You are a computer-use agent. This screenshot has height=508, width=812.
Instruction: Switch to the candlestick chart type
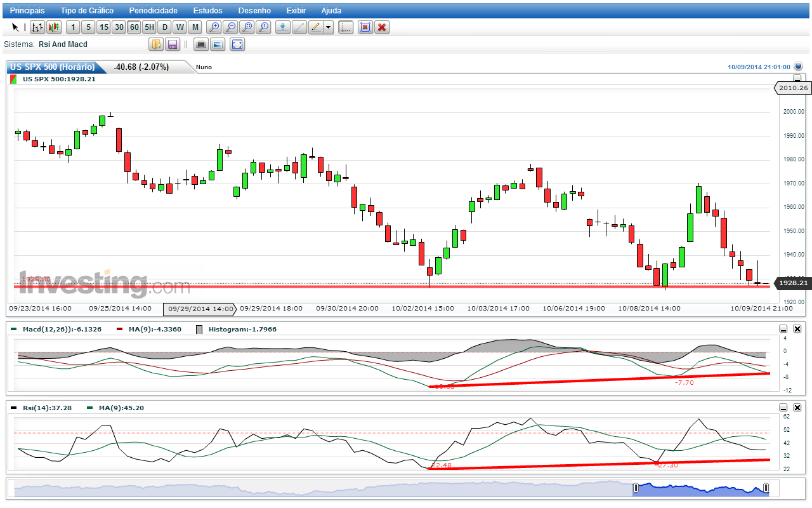coord(54,27)
